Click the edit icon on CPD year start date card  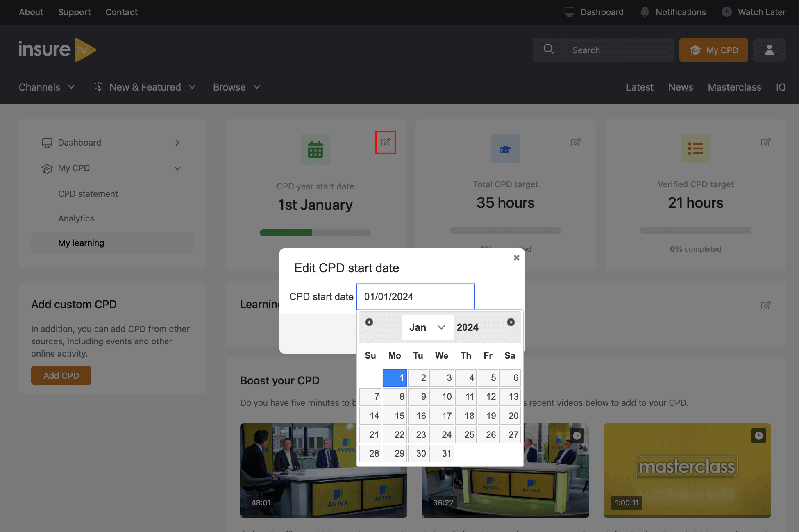(386, 142)
